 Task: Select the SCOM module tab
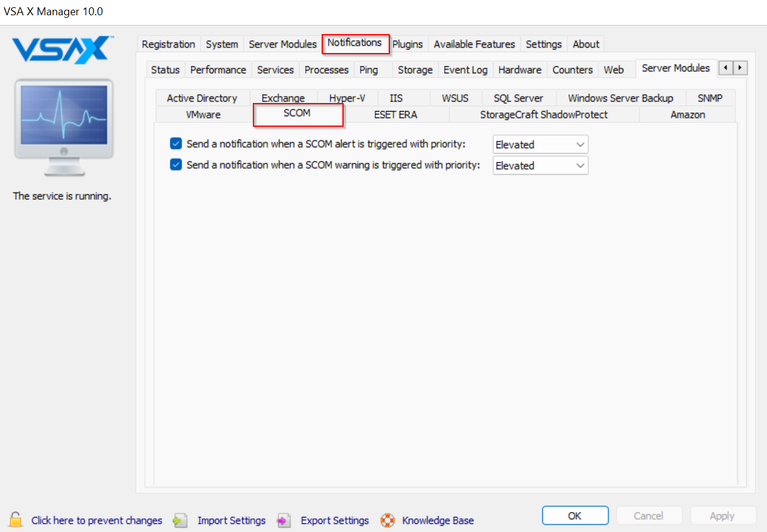pyautogui.click(x=298, y=115)
